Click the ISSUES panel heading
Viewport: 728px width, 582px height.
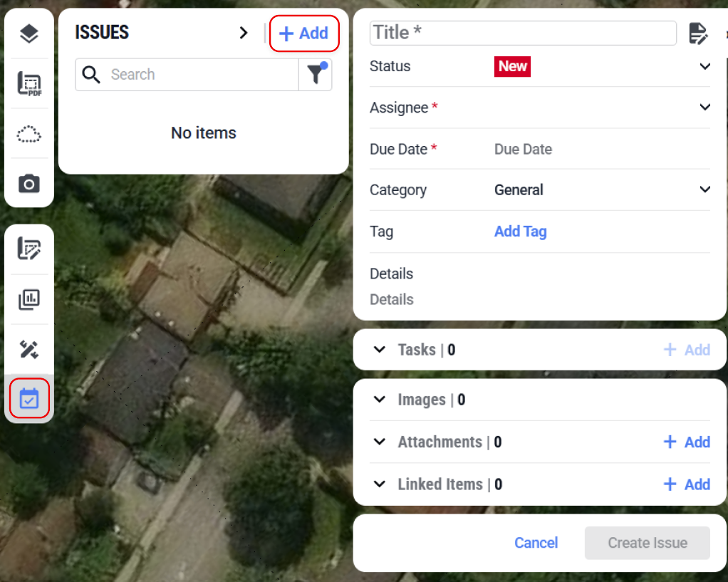click(102, 33)
